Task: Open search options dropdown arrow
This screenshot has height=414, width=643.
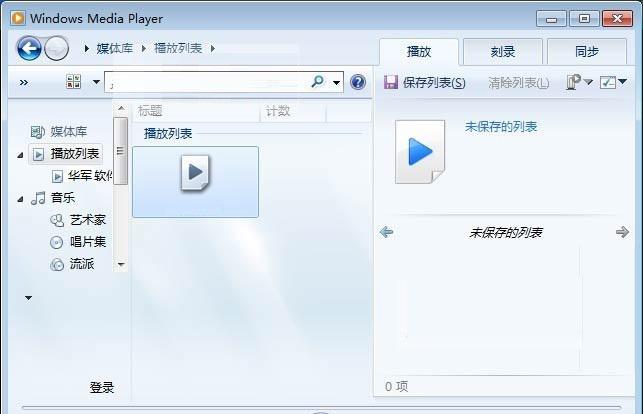Action: click(336, 83)
